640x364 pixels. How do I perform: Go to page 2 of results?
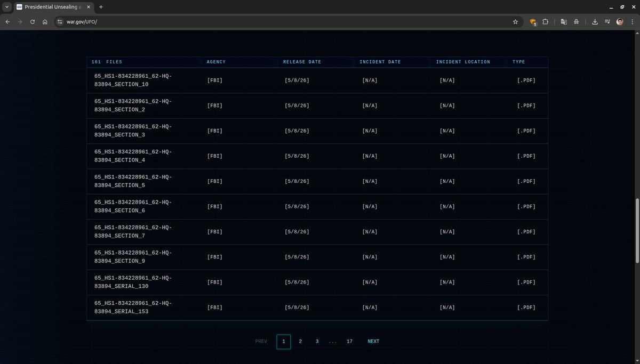[x=300, y=342]
